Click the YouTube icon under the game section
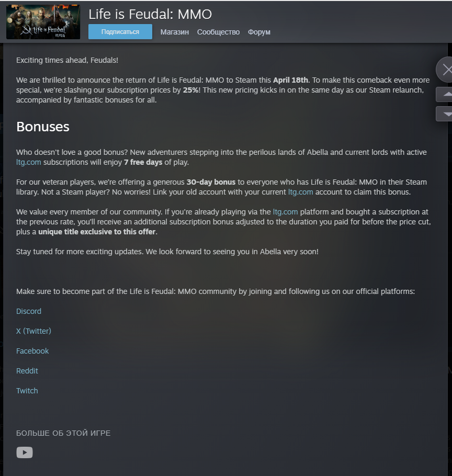The height and width of the screenshot is (476, 452). click(24, 452)
